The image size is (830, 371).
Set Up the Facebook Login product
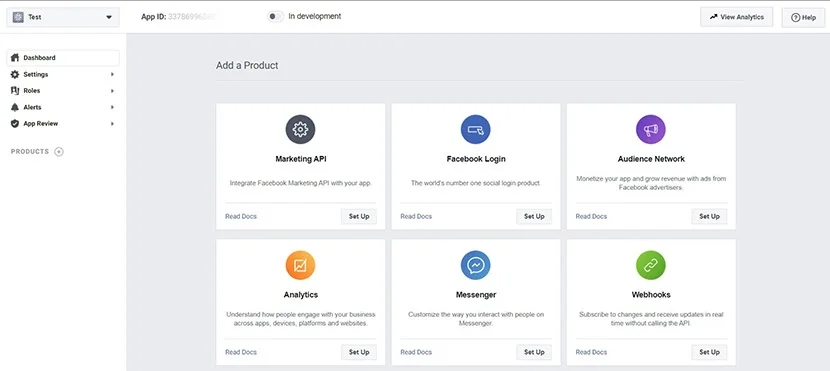534,216
